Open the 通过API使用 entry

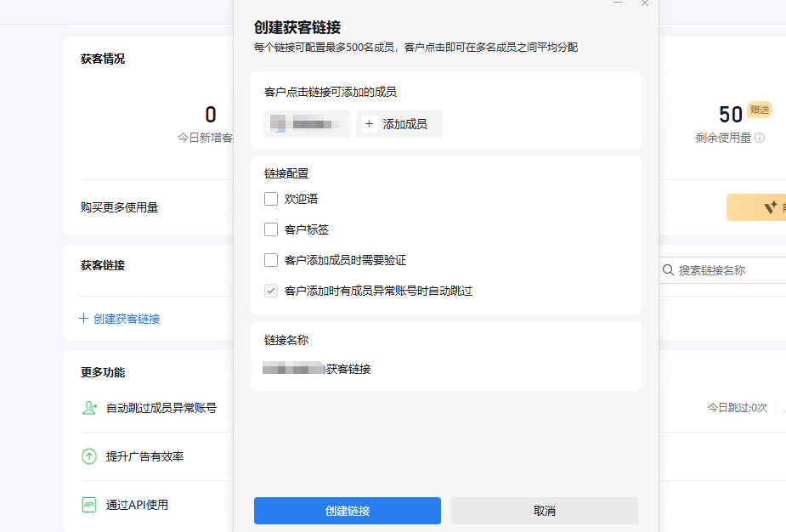pyautogui.click(x=137, y=505)
